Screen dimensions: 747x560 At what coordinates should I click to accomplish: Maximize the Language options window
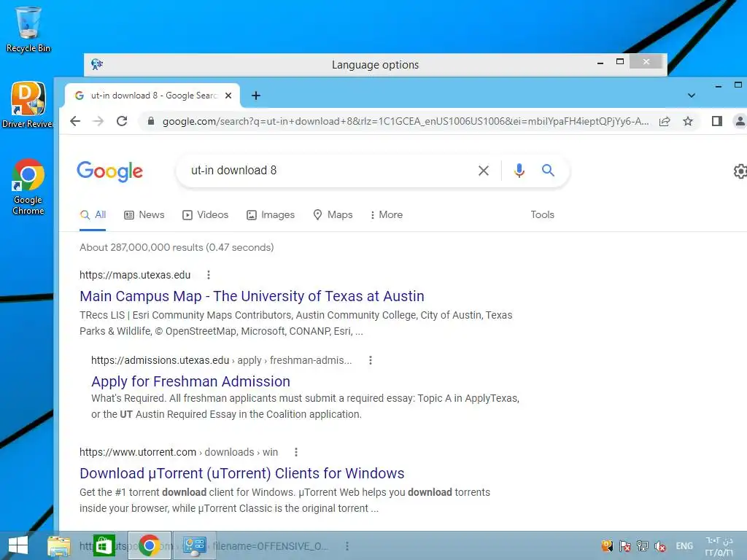(x=620, y=62)
